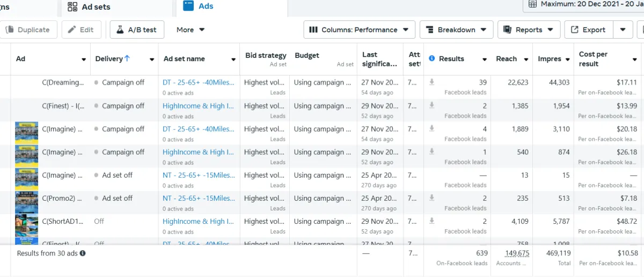
Task: Click the Ads tab square icon
Action: 188,6
